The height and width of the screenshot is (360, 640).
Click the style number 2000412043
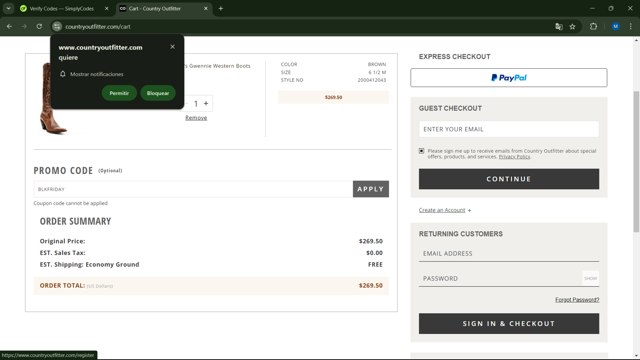coord(371,80)
